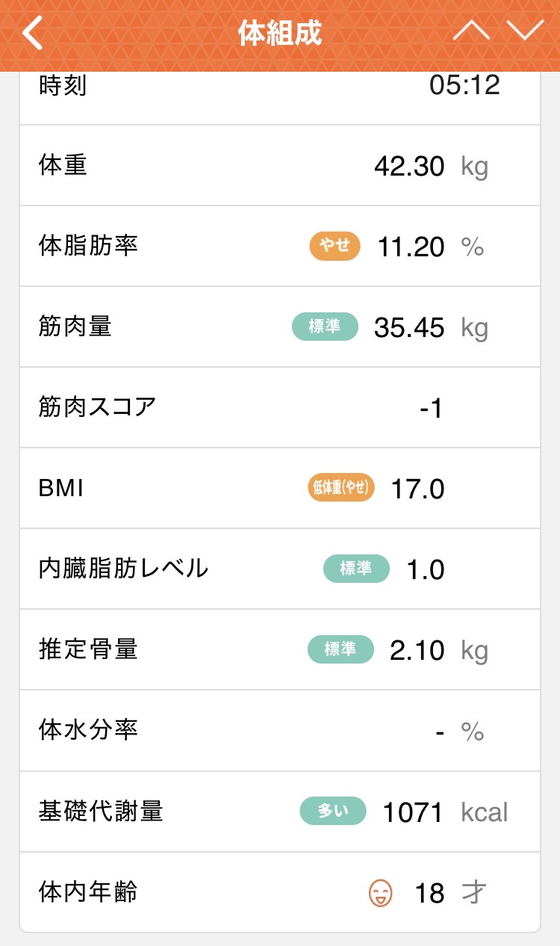Image resolution: width=560 pixels, height=946 pixels.
Task: Tap the 17.0 BMI value
Action: coord(417,489)
